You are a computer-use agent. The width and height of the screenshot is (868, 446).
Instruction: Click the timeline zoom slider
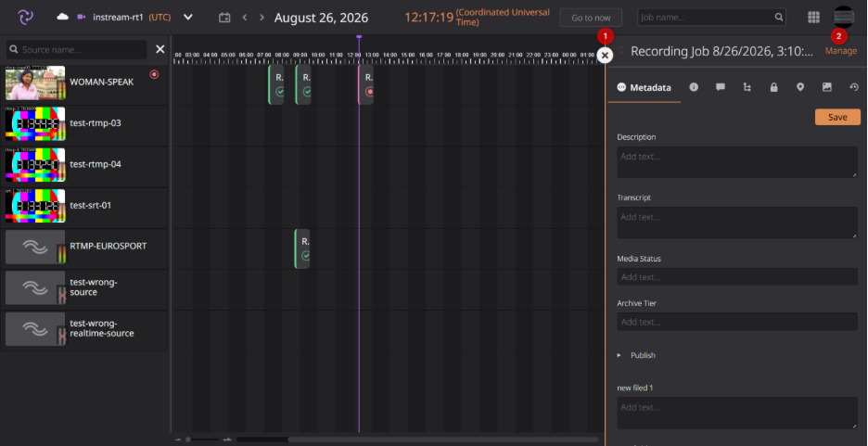click(204, 440)
